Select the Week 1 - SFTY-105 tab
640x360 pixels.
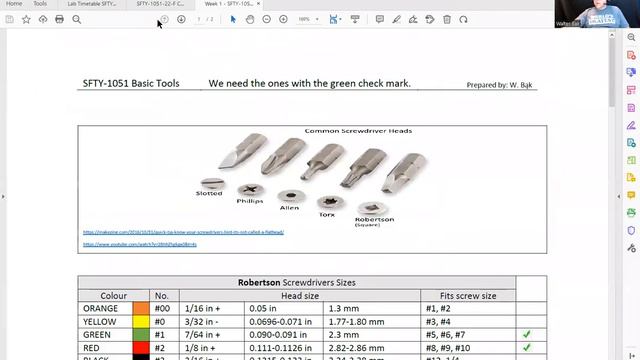[x=229, y=4]
